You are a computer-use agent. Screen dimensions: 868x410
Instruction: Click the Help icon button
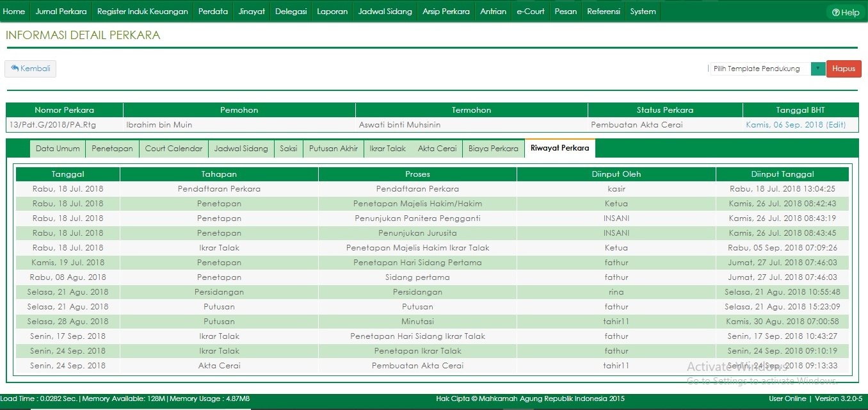845,12
